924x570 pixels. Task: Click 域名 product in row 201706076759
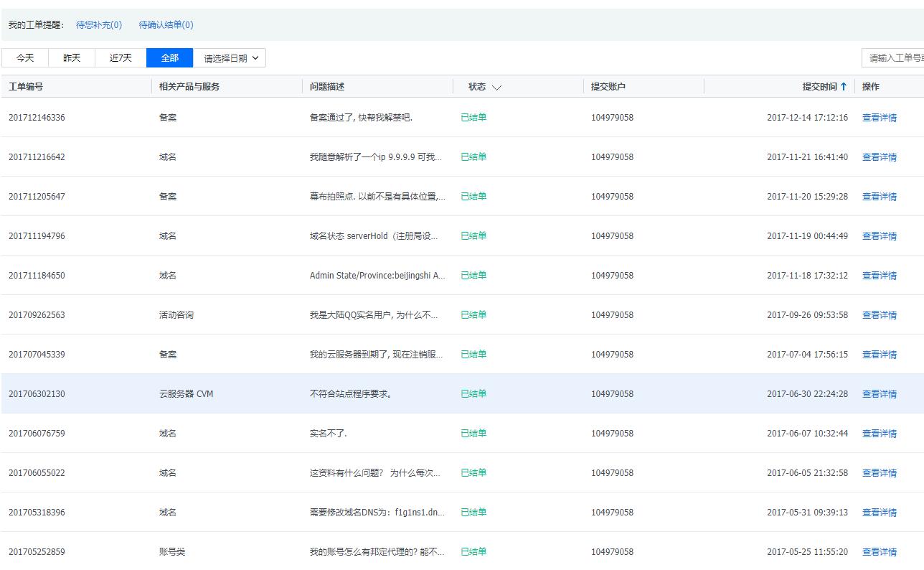coord(168,434)
